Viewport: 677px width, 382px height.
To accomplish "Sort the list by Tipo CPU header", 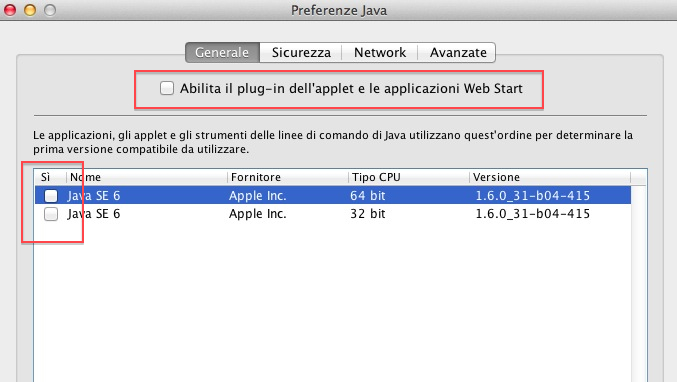I will 409,177.
